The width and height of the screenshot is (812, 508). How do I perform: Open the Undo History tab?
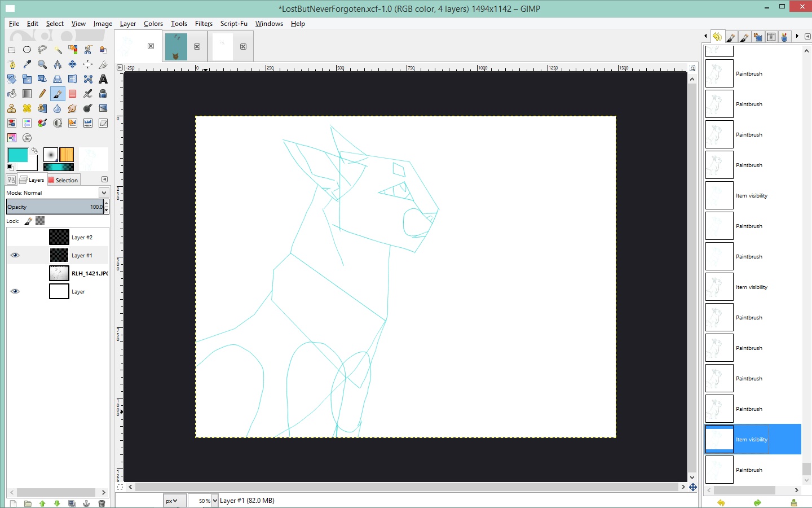[717, 37]
